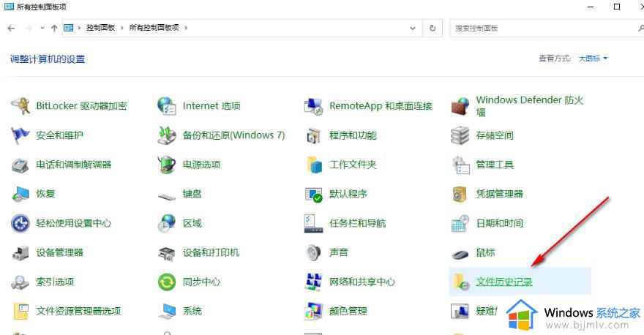Click the 键盘 keyboard icon
This screenshot has width=644, height=335.
click(x=167, y=196)
